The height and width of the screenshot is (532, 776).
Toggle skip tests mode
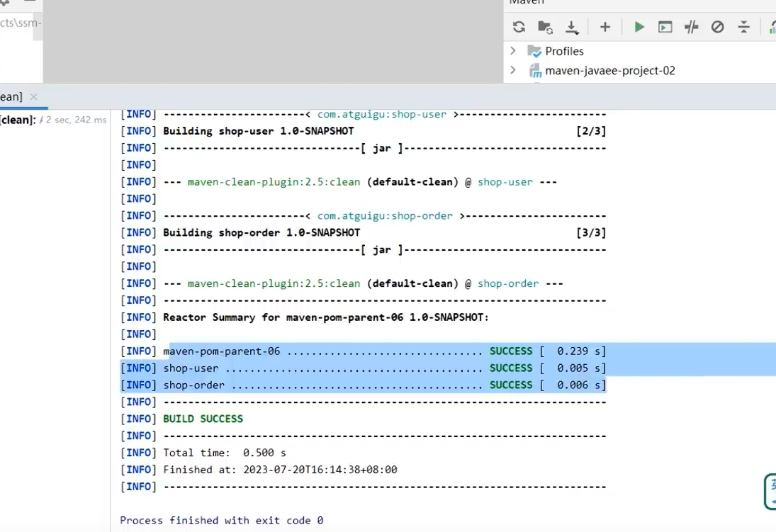pos(718,27)
